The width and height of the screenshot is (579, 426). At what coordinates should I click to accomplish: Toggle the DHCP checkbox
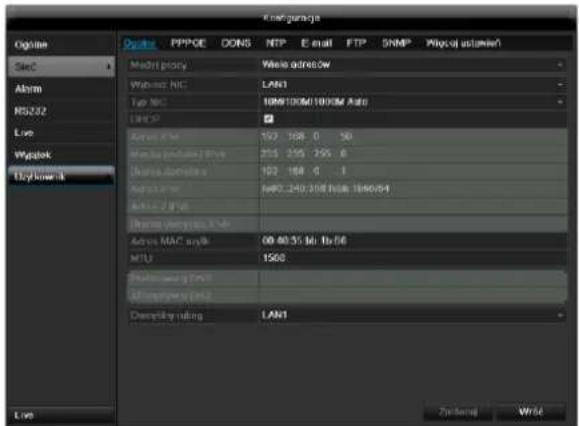point(268,119)
